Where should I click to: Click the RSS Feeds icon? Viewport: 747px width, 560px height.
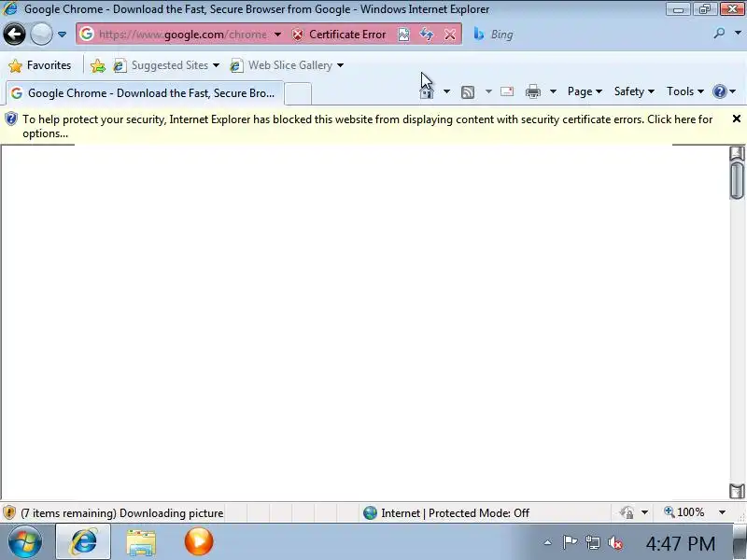coord(468,91)
